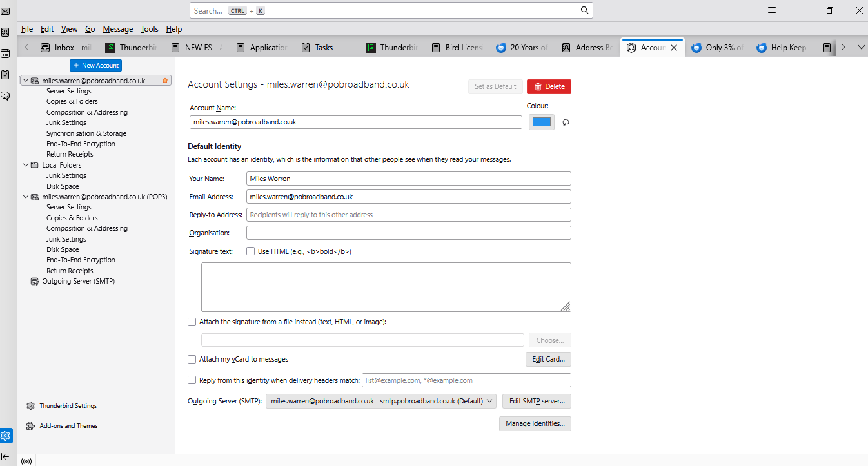Image resolution: width=868 pixels, height=466 pixels.
Task: Reset the account colour to default
Action: pos(566,122)
